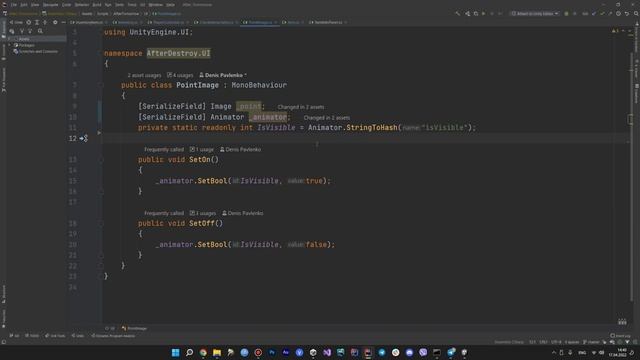The width and height of the screenshot is (640, 360).
Task: Click 'Changed in 2 assets' hint next to _animator
Action: coord(327,118)
